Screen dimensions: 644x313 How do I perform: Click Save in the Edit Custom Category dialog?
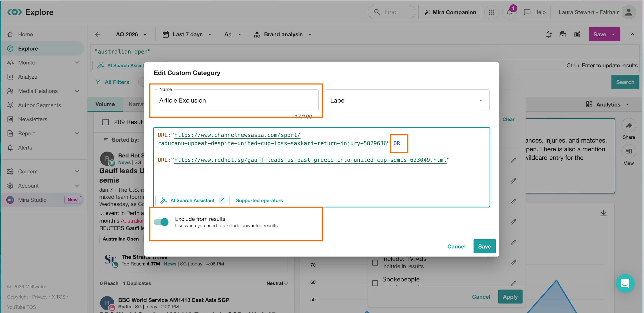tap(484, 246)
